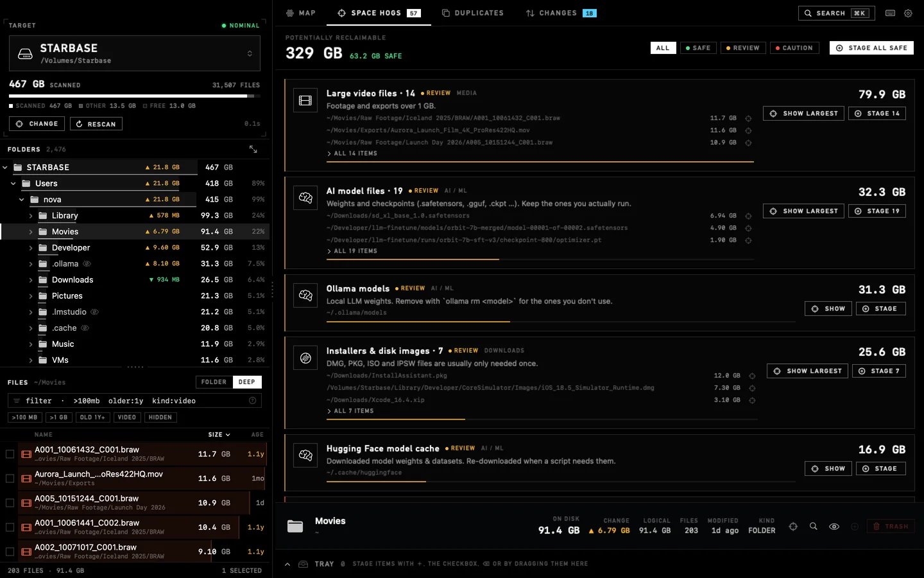Click the brain icon on the AI model files card
This screenshot has height=578, width=924.
pos(305,198)
